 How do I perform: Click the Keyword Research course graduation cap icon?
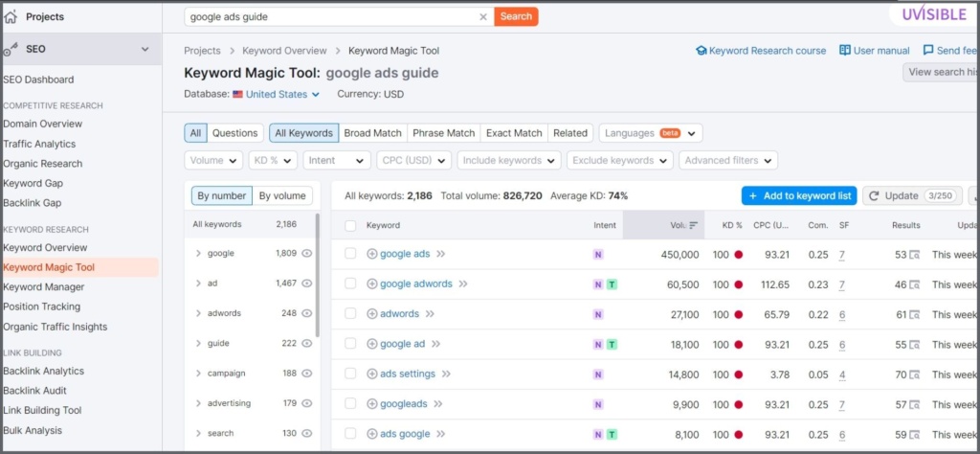[x=702, y=51]
